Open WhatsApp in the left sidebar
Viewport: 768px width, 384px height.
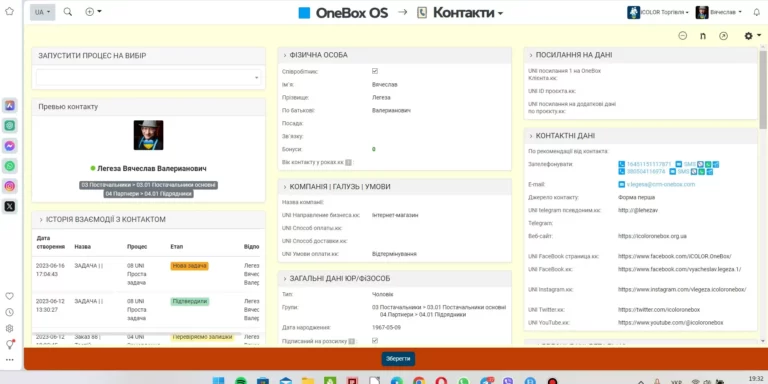click(10, 166)
